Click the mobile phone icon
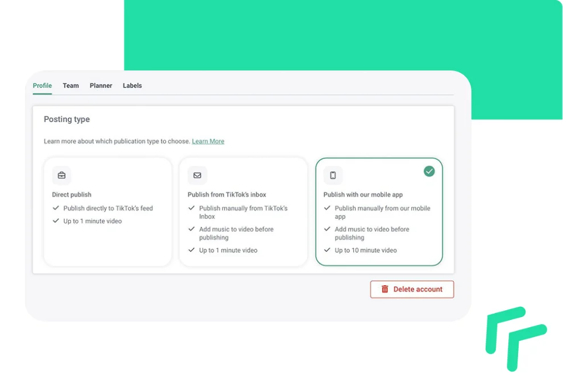This screenshot has width=563, height=392. 333,176
